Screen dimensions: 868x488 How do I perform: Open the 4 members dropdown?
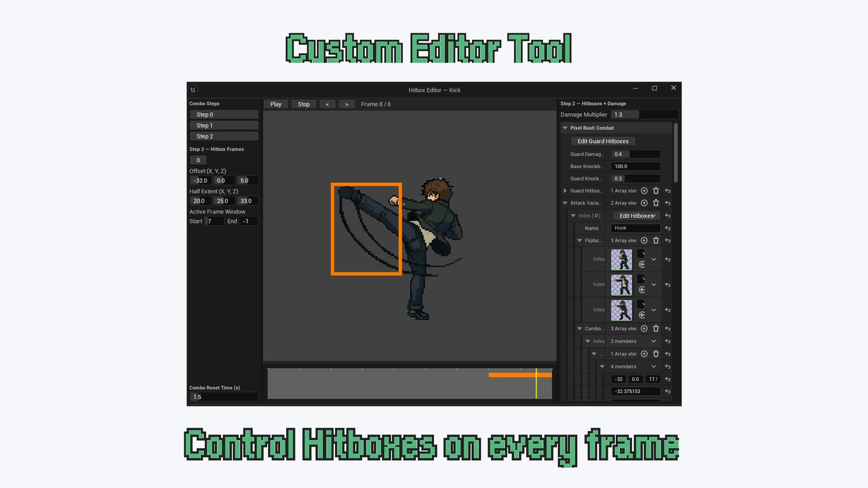coord(654,367)
